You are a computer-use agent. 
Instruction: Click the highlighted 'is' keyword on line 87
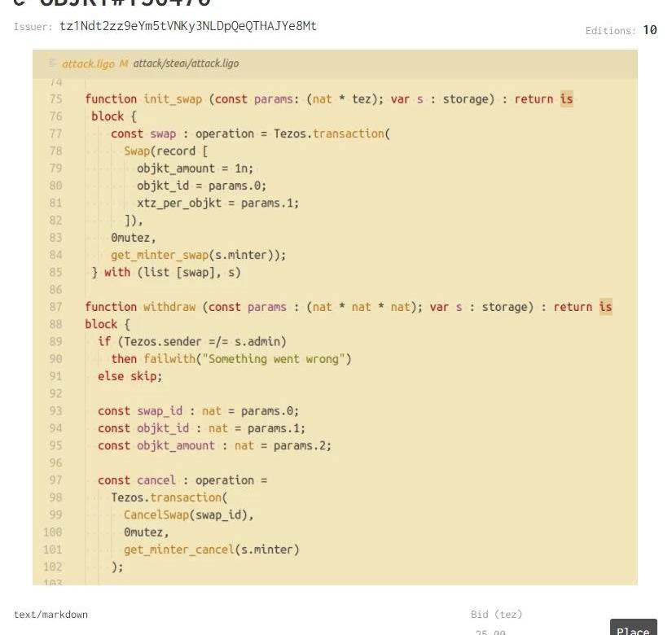tap(605, 307)
